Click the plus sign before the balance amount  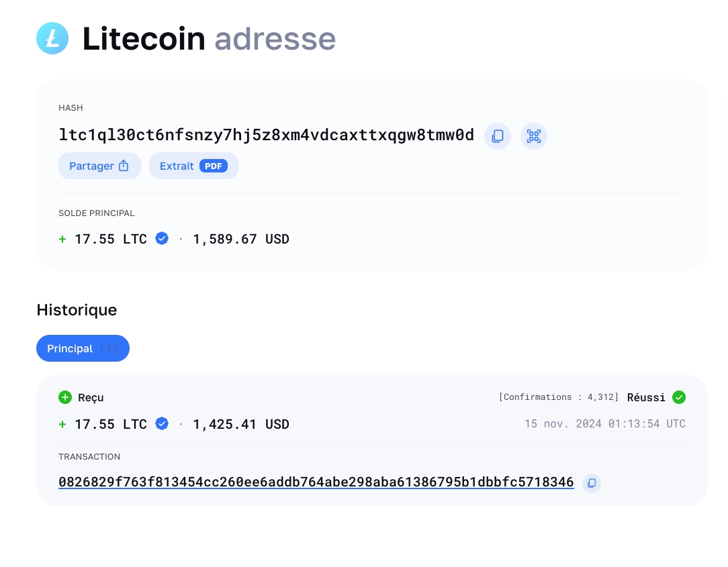pos(62,239)
